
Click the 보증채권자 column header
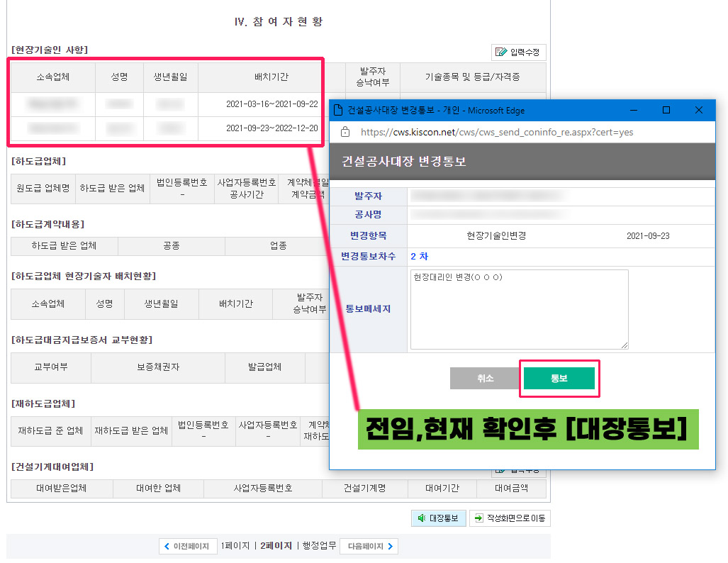[158, 367]
